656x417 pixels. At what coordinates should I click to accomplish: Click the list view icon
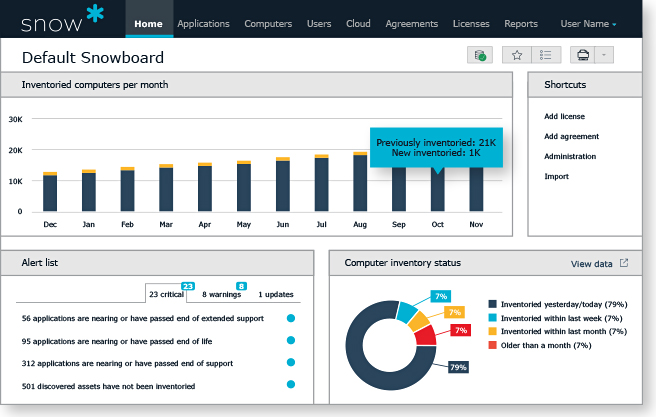[x=544, y=56]
